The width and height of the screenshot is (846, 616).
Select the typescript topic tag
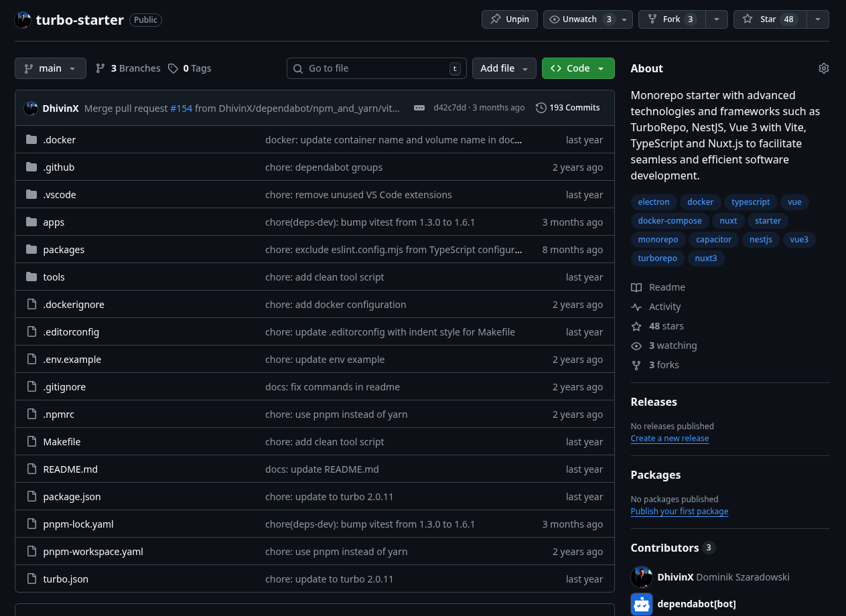tap(750, 202)
